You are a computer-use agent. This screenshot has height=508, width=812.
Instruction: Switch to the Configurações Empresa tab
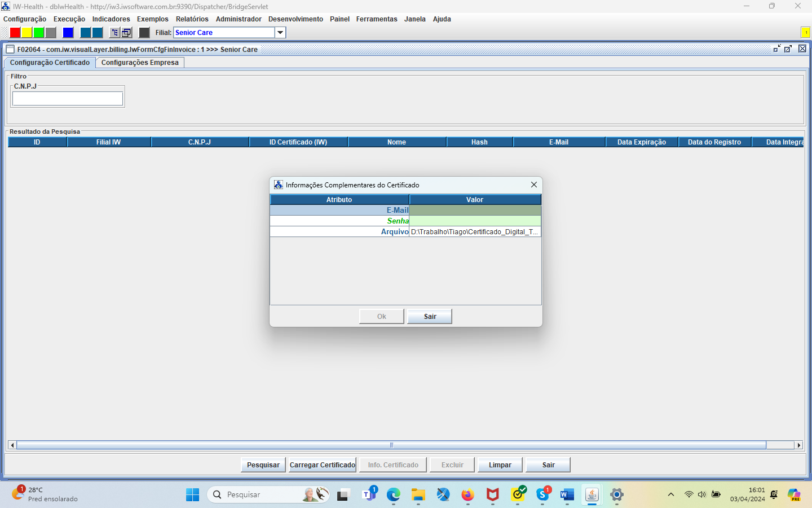pos(140,63)
